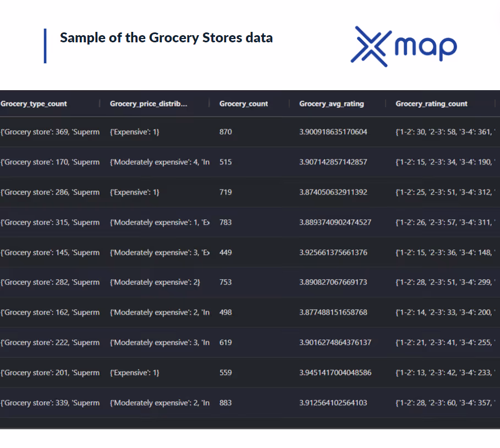Click the heading 'Sample of the Grocery Stores data'
500x448 pixels.
coord(167,38)
